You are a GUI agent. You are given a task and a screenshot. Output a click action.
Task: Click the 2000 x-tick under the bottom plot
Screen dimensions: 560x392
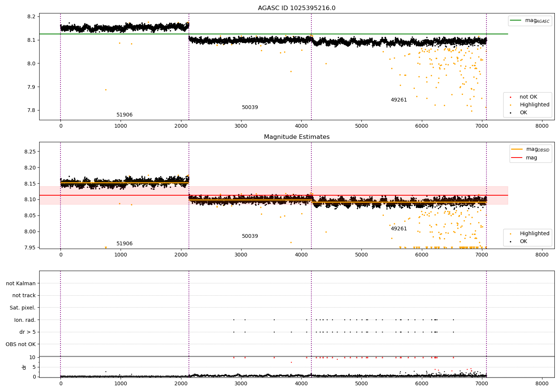181,383
